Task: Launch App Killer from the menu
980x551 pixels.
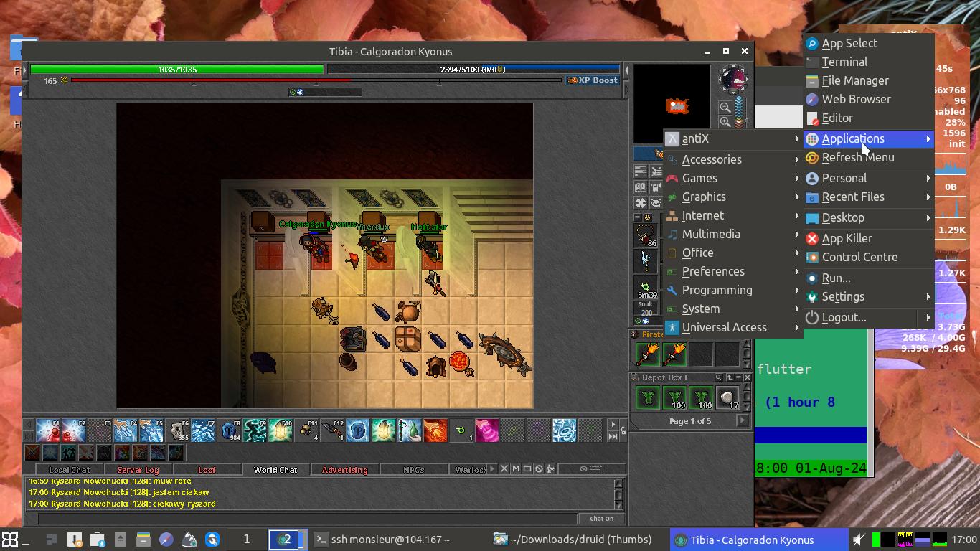Action: [868, 238]
